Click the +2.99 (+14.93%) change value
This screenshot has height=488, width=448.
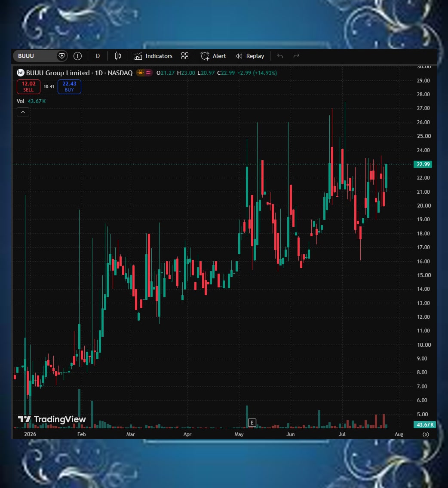coord(257,73)
